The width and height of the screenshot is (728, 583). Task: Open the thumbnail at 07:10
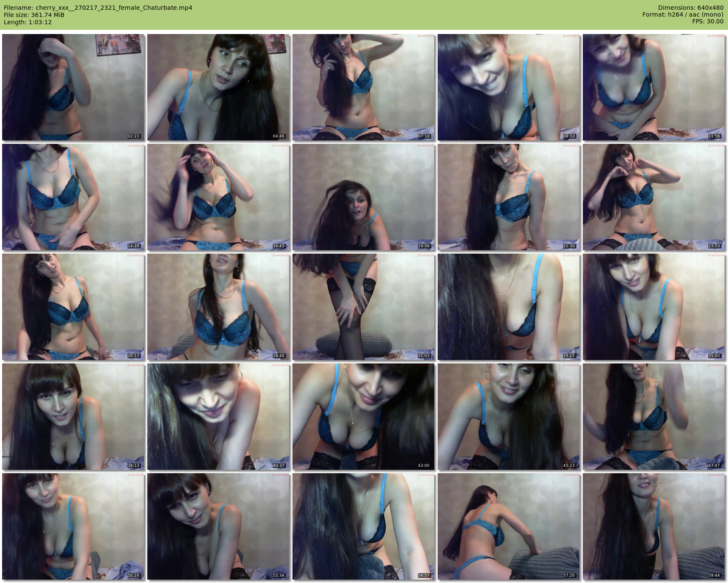click(364, 87)
